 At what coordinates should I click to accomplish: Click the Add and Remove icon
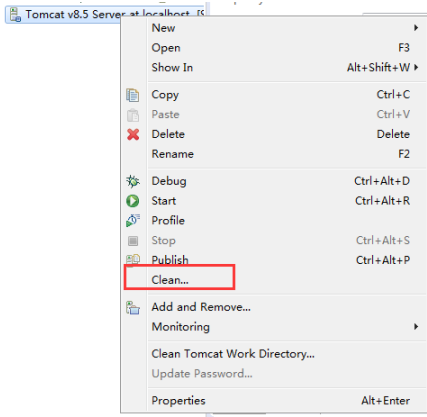tap(133, 307)
